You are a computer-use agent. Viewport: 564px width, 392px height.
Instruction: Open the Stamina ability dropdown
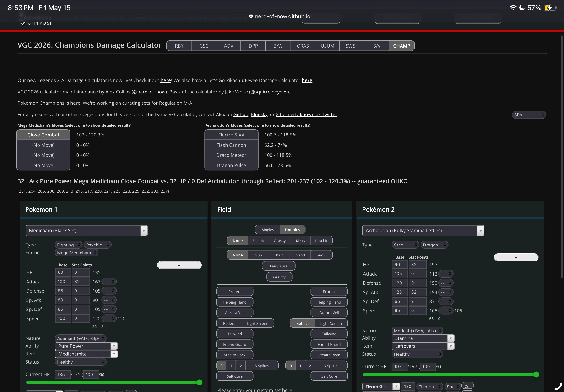pos(423,338)
